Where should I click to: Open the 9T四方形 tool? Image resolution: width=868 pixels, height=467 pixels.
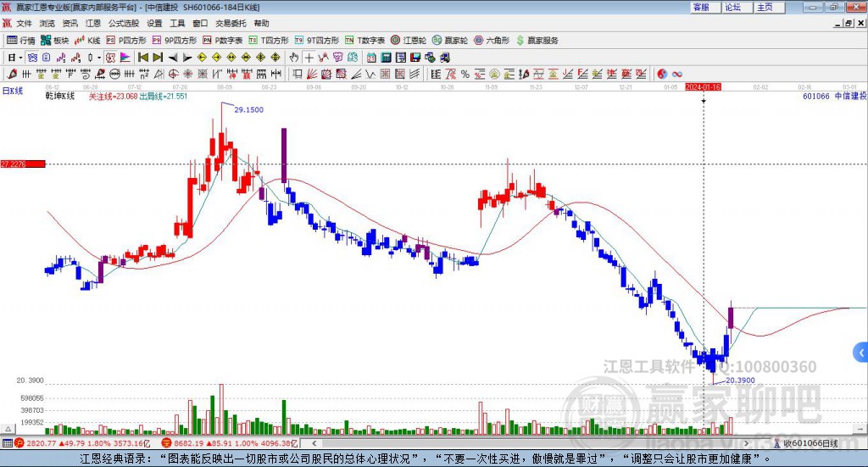tap(317, 41)
